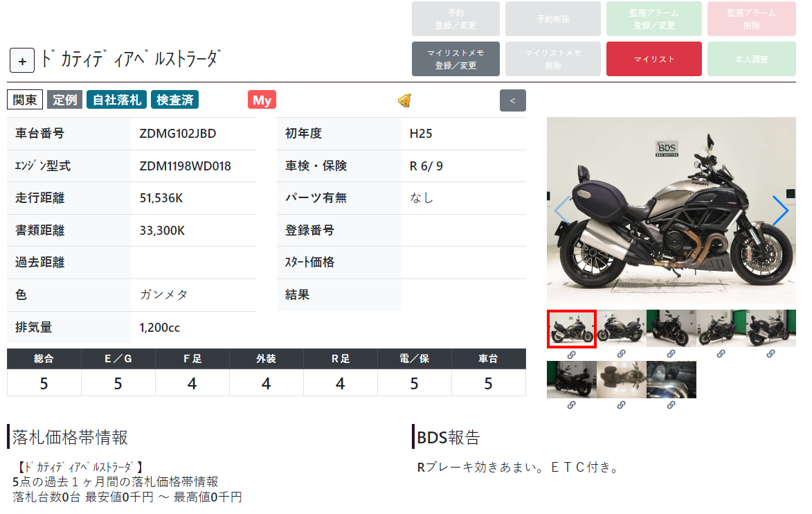The height and width of the screenshot is (514, 812).
Task: Click engine type ZDM1198WD018
Action: [185, 166]
